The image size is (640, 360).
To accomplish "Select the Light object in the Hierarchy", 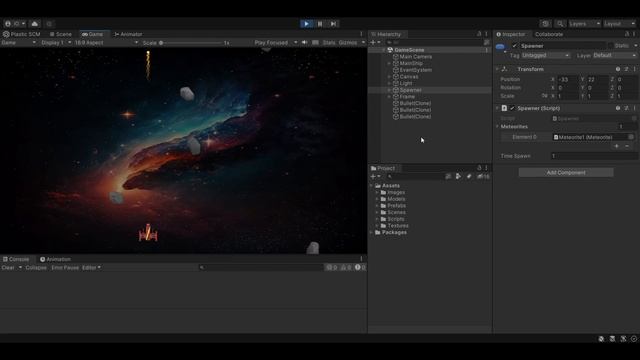I will pos(406,83).
